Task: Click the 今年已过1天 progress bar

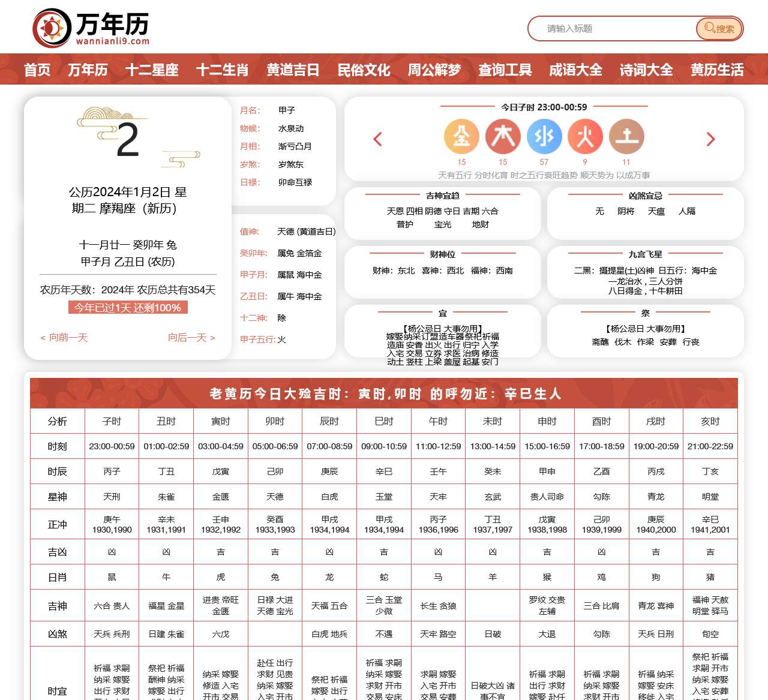Action: [x=128, y=307]
